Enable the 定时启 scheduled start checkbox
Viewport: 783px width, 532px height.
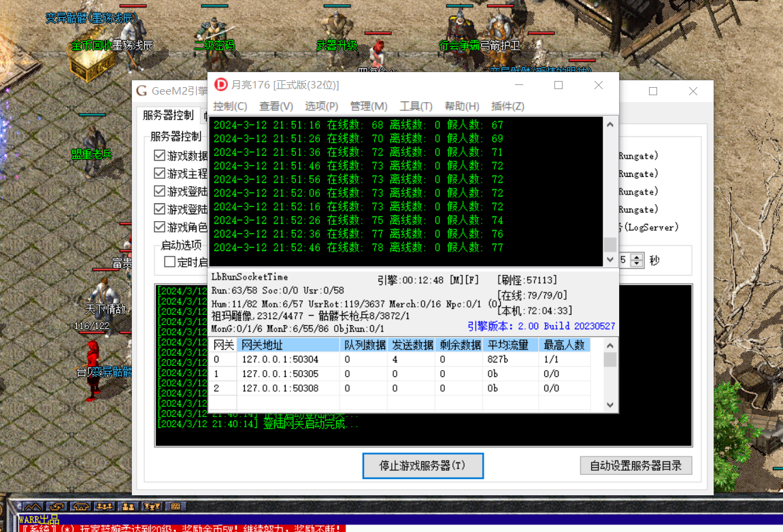coord(170,262)
